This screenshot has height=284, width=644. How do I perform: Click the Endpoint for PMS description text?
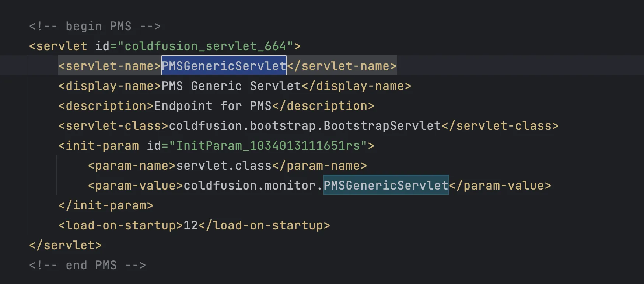pos(213,106)
